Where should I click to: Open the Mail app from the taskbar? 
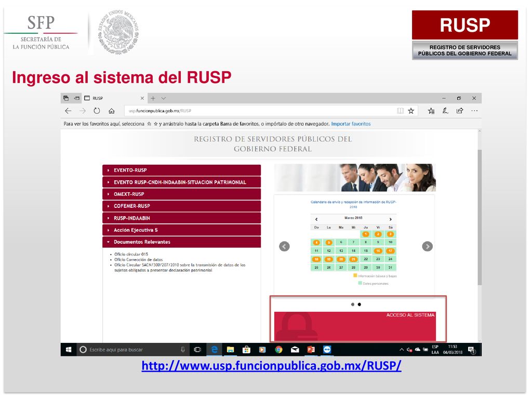pyautogui.click(x=295, y=350)
